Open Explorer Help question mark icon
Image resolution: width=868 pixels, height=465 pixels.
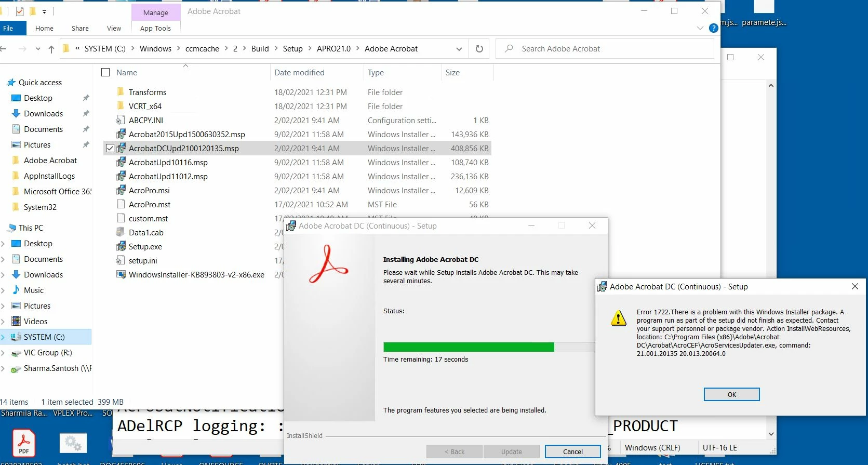714,28
